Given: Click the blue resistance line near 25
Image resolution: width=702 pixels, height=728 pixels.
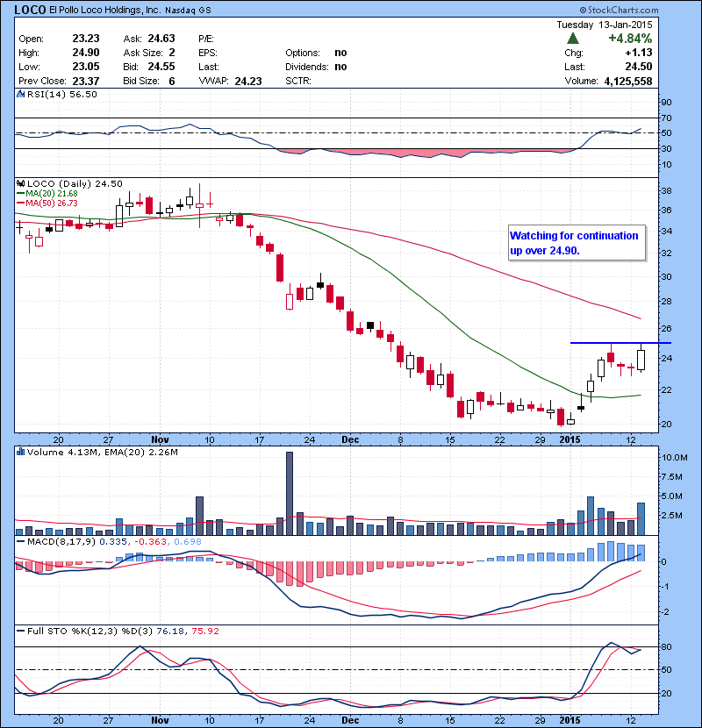Looking at the screenshot, I should tap(620, 343).
